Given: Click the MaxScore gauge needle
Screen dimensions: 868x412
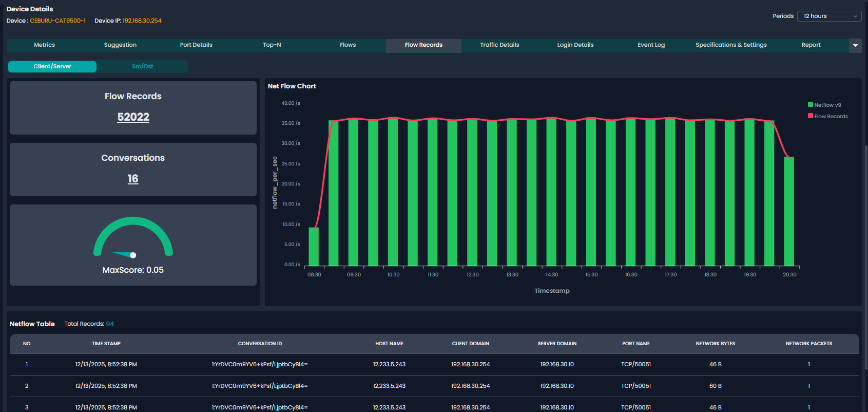Looking at the screenshot, I should click(x=124, y=254).
